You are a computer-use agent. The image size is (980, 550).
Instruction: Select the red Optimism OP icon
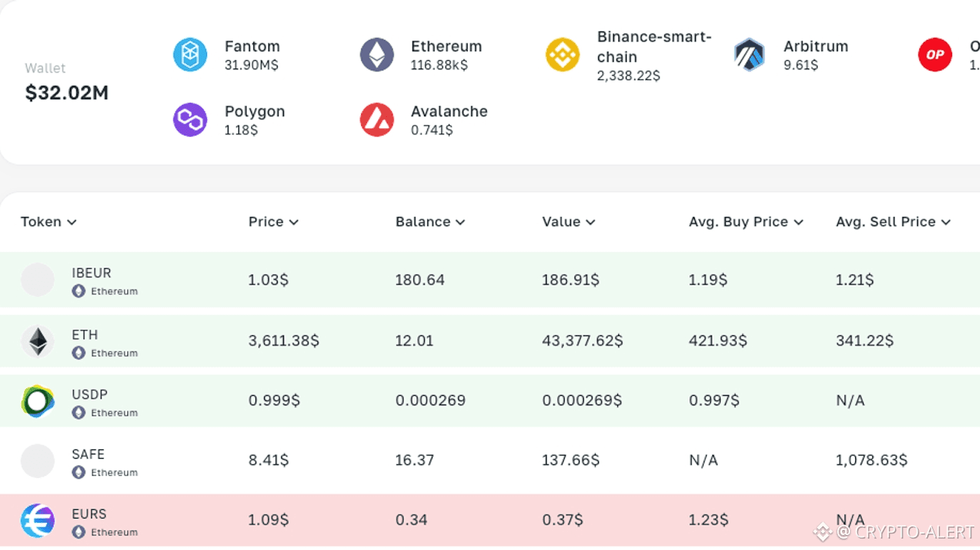pyautogui.click(x=935, y=55)
